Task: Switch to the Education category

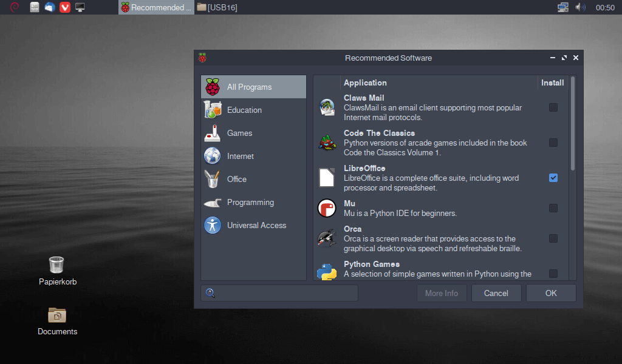Action: pyautogui.click(x=253, y=110)
